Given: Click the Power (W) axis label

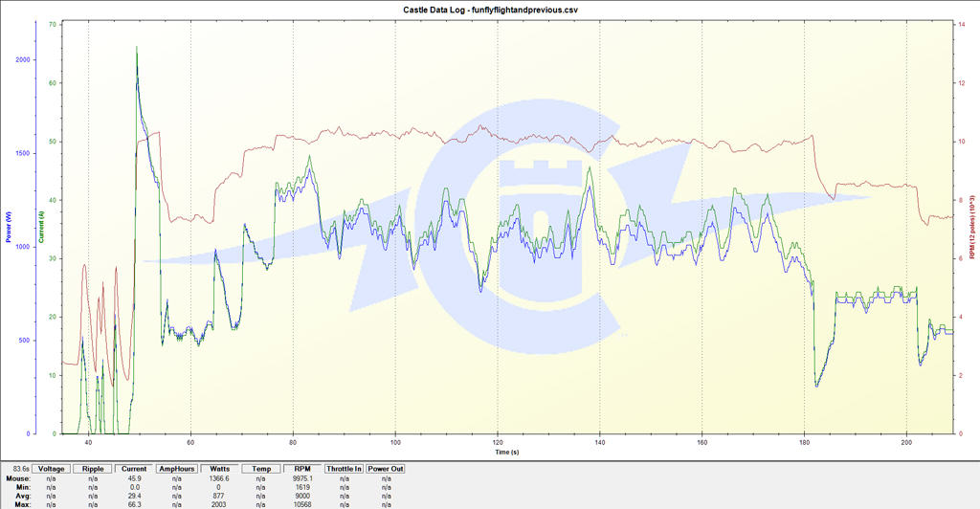Looking at the screenshot, I should click(x=9, y=227).
